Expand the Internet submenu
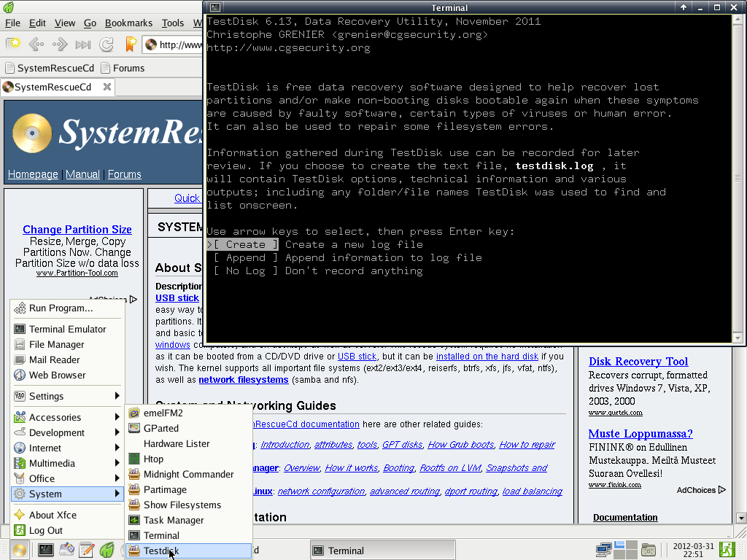This screenshot has height=560, width=747. 67,448
